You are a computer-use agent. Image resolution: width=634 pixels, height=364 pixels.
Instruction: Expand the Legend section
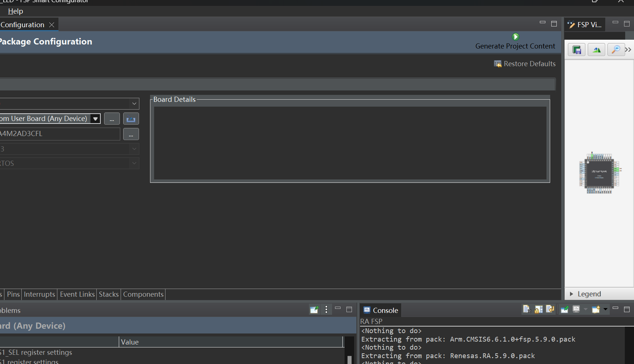tap(571, 294)
